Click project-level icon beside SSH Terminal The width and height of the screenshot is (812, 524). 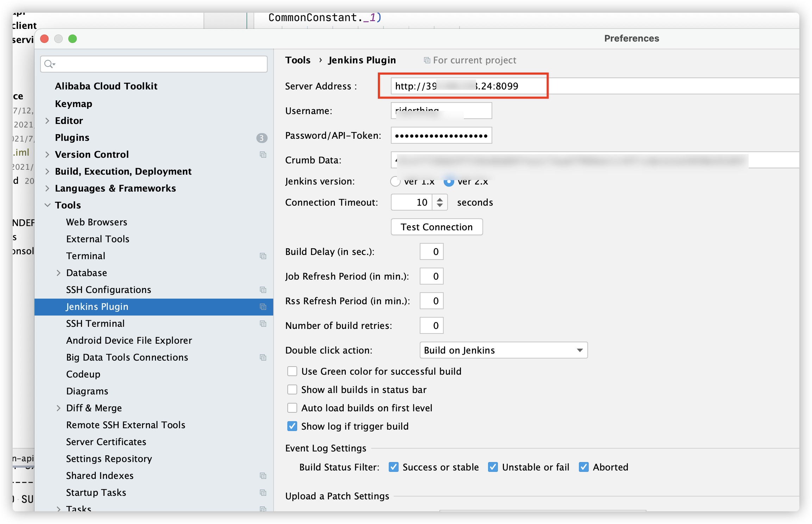tap(263, 324)
